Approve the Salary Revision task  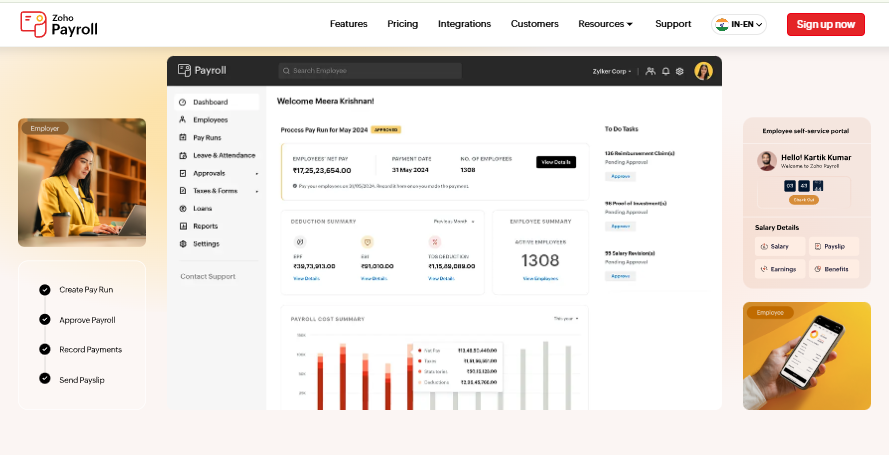click(620, 276)
